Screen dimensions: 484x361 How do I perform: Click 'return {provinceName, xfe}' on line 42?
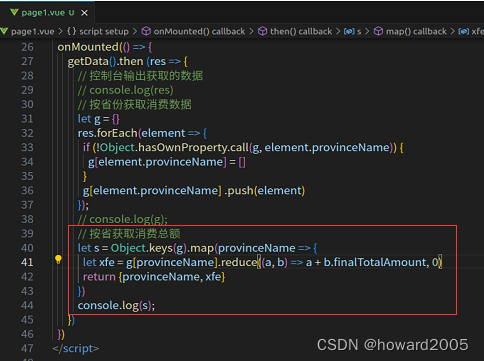coord(154,277)
